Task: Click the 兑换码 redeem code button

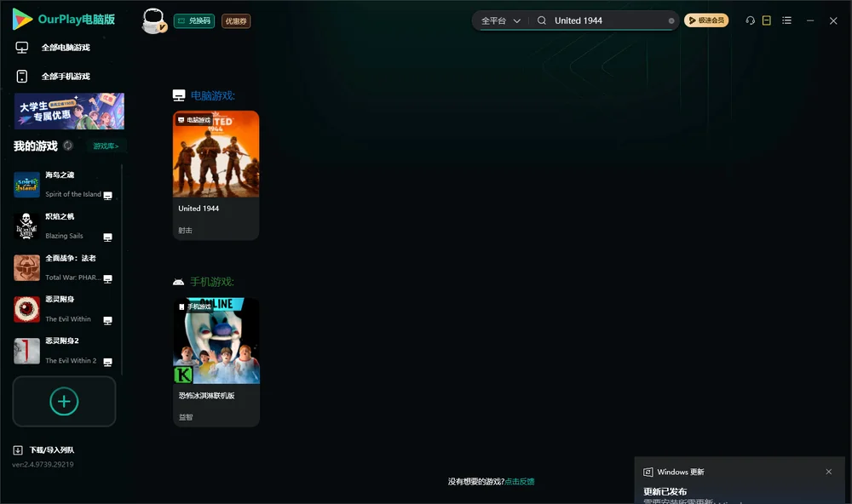Action: [x=194, y=21]
